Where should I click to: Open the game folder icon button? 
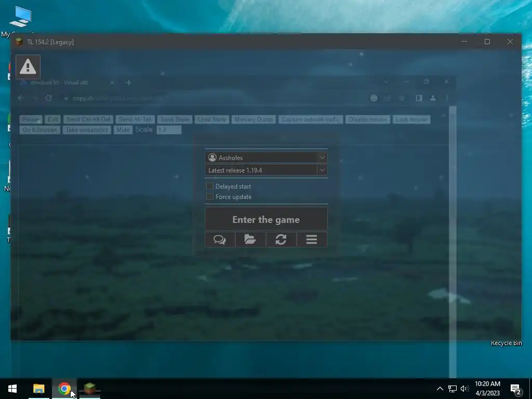click(250, 240)
